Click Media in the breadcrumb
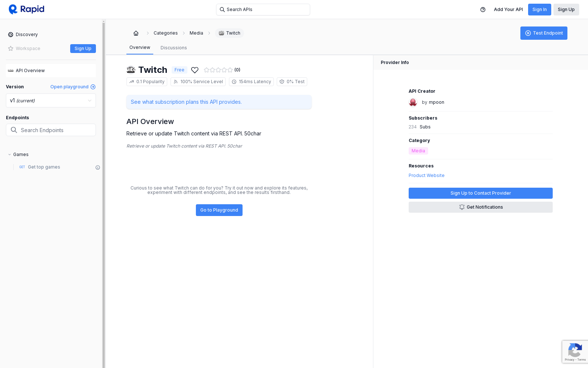 coord(196,33)
